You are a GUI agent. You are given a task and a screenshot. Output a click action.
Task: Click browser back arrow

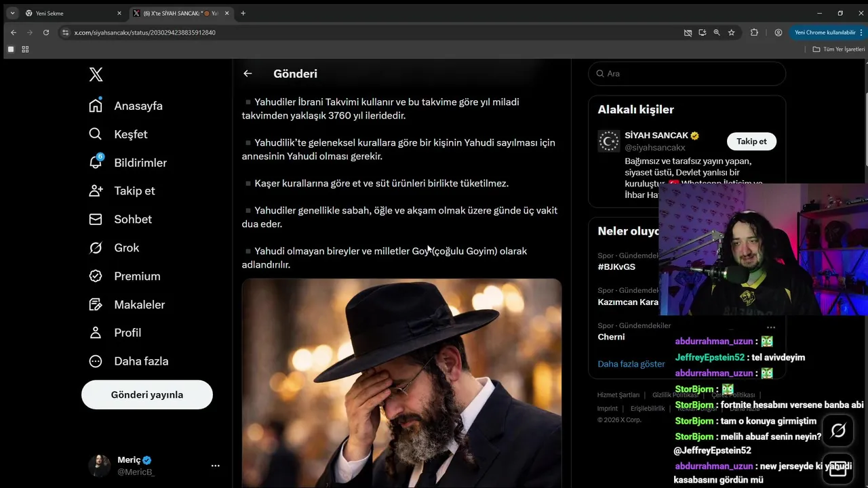tap(14, 33)
